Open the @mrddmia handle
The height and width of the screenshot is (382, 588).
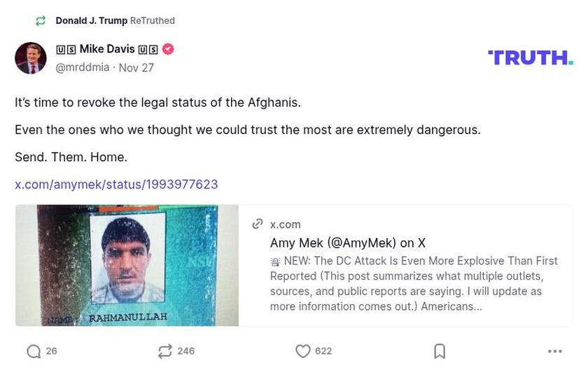tap(82, 67)
